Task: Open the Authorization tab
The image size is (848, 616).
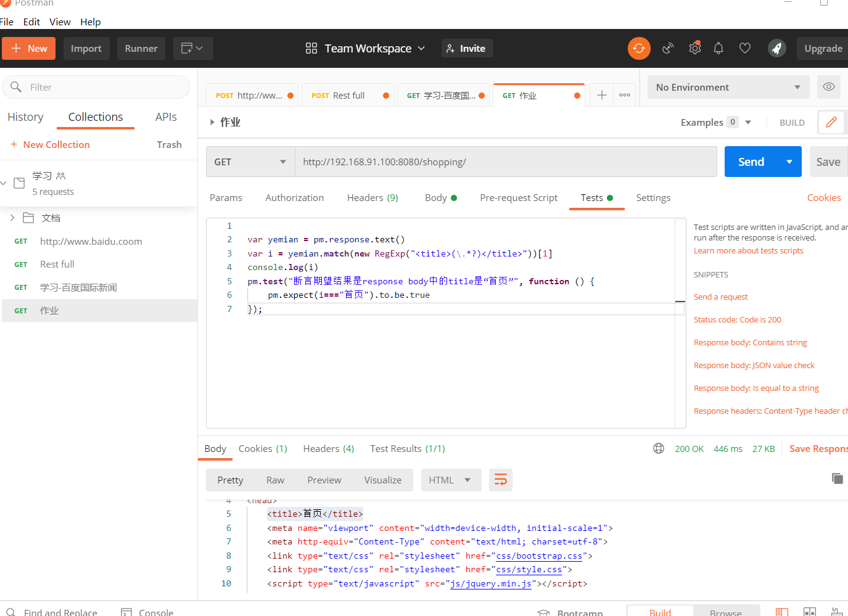Action: point(294,197)
